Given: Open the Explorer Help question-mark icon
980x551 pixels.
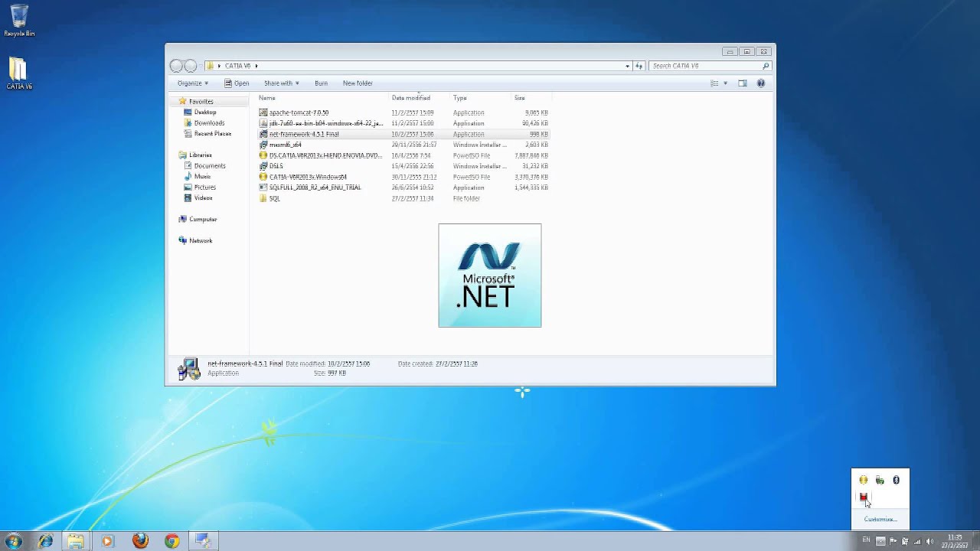Looking at the screenshot, I should 760,83.
